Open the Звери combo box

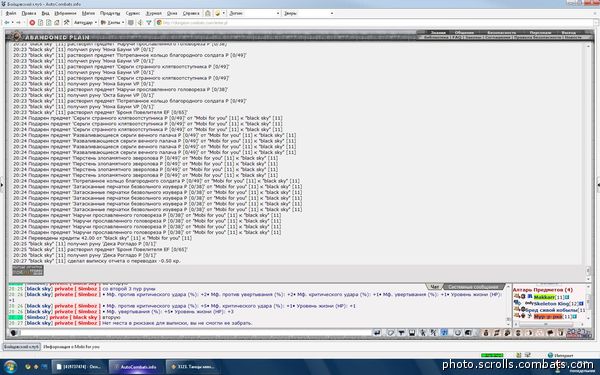click(x=308, y=13)
